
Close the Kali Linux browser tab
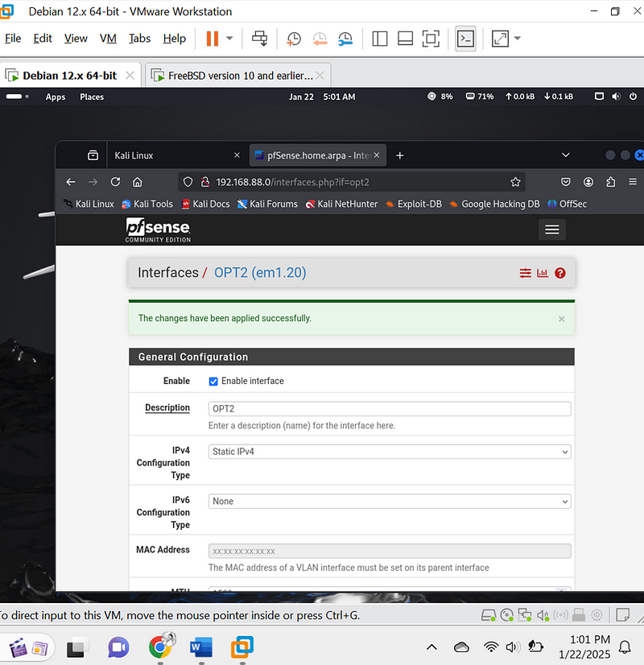[237, 155]
